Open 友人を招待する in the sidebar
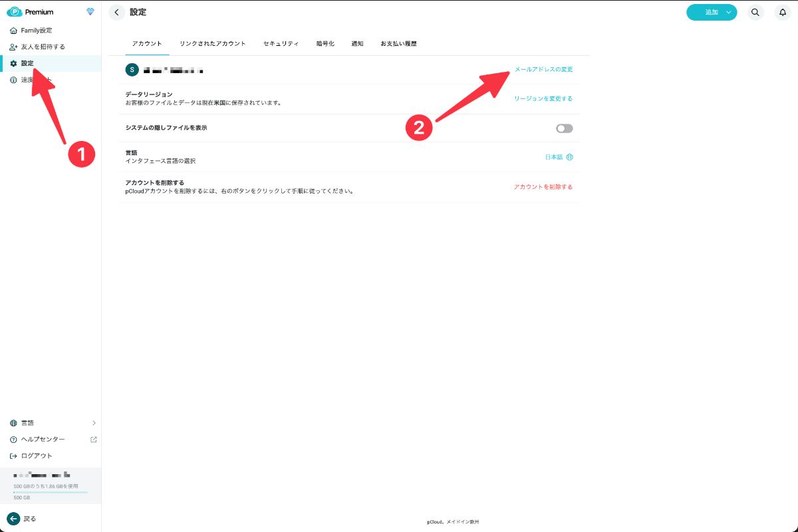The width and height of the screenshot is (798, 532). pyautogui.click(x=43, y=47)
